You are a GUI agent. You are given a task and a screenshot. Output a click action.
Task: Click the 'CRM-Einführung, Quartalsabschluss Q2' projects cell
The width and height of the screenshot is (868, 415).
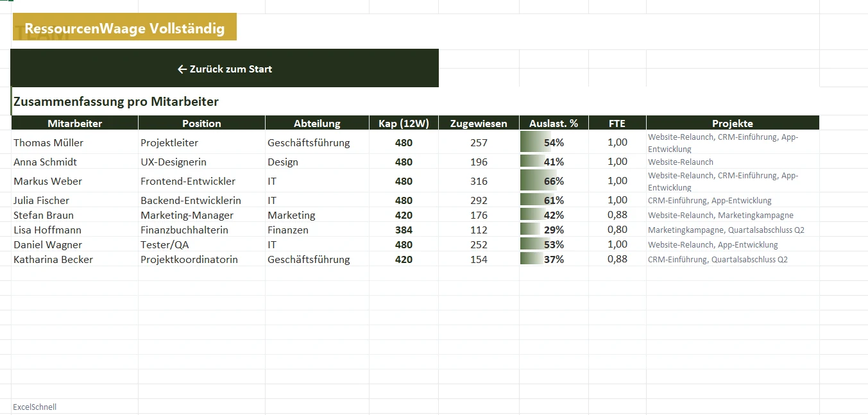[733, 259]
